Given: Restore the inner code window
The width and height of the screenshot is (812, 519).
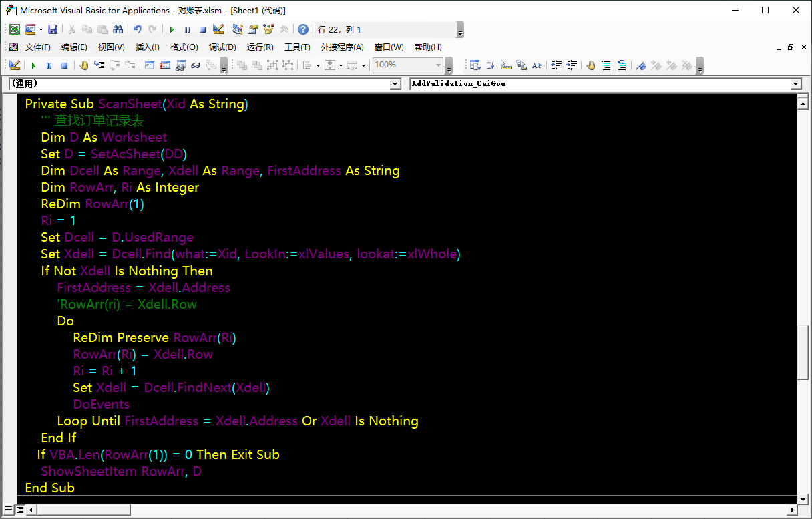Looking at the screenshot, I should pos(791,47).
